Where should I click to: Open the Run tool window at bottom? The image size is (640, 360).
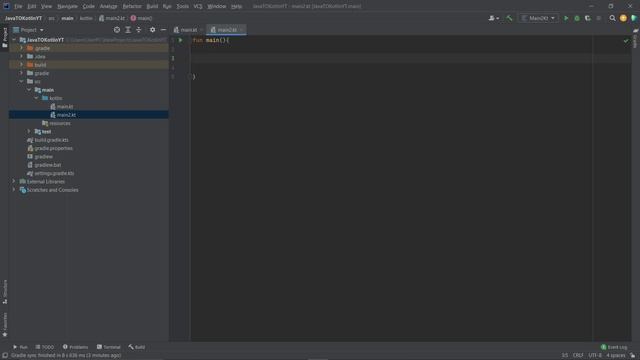[x=20, y=347]
